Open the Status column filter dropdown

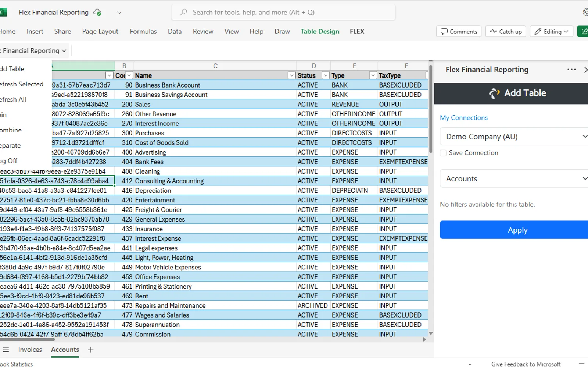tap(325, 75)
